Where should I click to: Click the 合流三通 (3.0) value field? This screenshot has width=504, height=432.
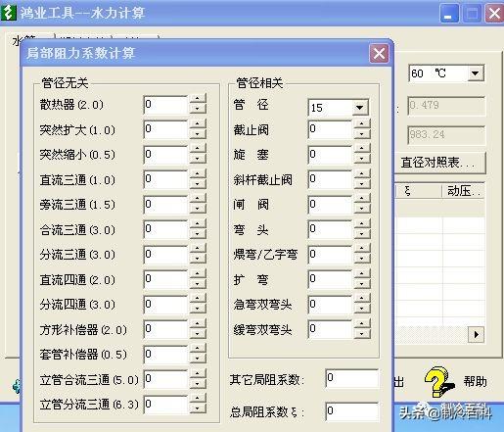pyautogui.click(x=166, y=229)
